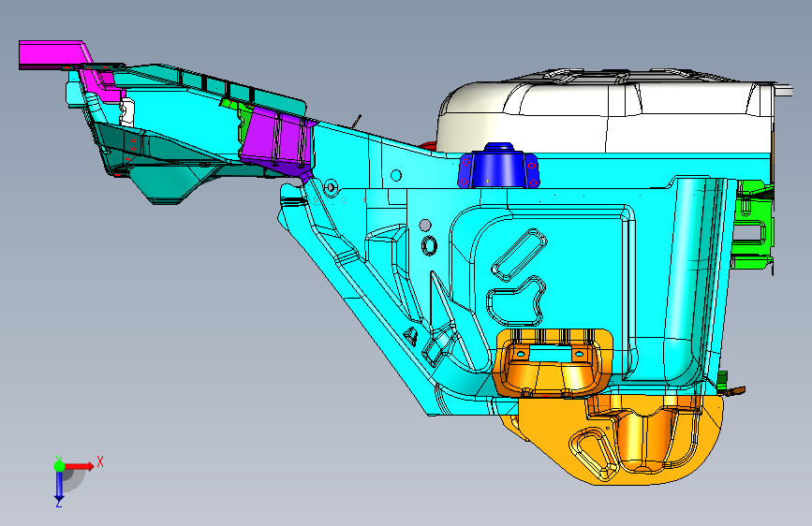Select the green bracket on the right edge
This screenshot has width=812, height=526.
click(x=752, y=226)
